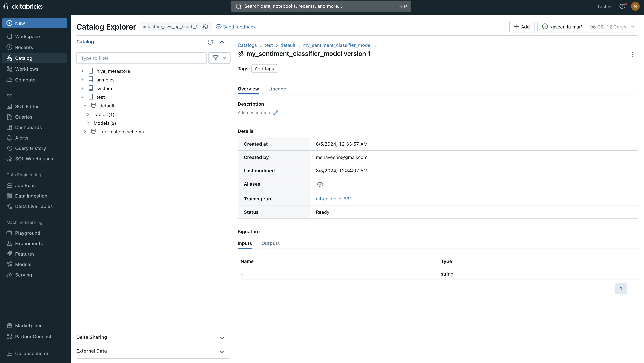
Task: Open the Query History panel
Action: 30,148
